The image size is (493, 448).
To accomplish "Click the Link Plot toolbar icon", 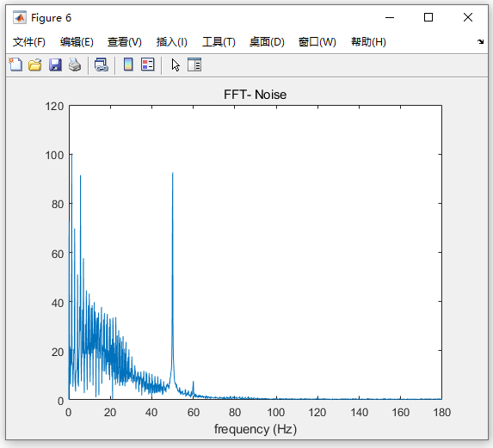I will coord(102,64).
